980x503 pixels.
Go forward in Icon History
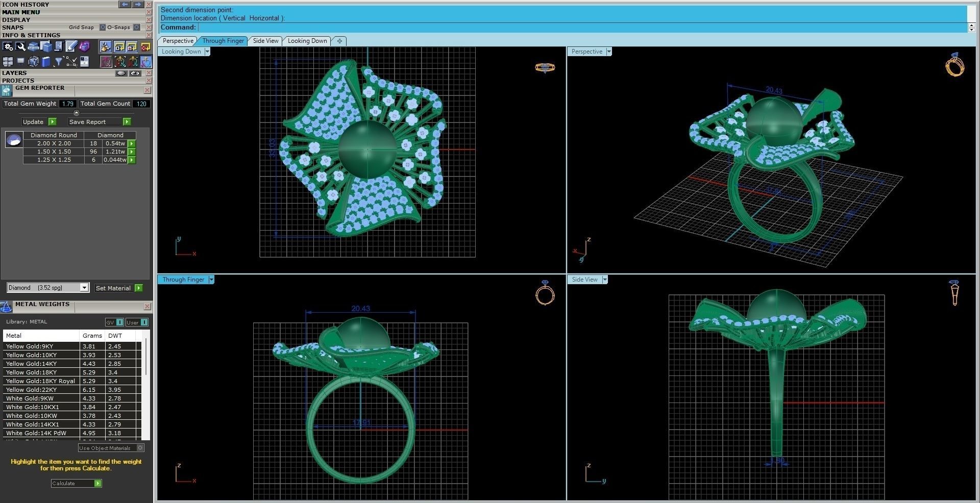point(138,4)
